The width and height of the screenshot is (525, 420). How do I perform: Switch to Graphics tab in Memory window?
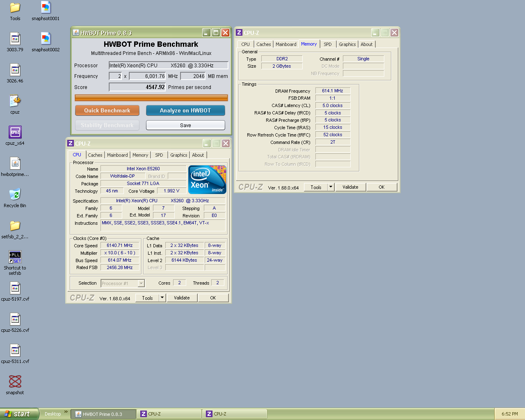[x=347, y=44]
